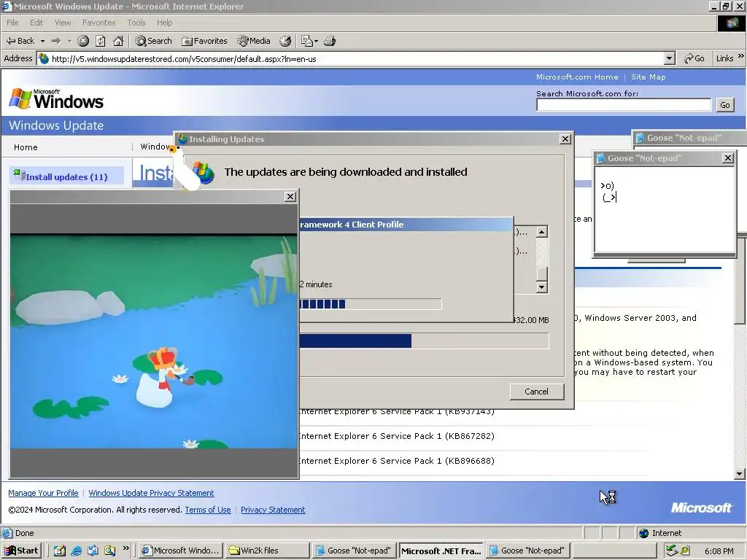This screenshot has width=747, height=560.
Task: Click the Forward arrow in IE toolbar
Action: [x=56, y=41]
